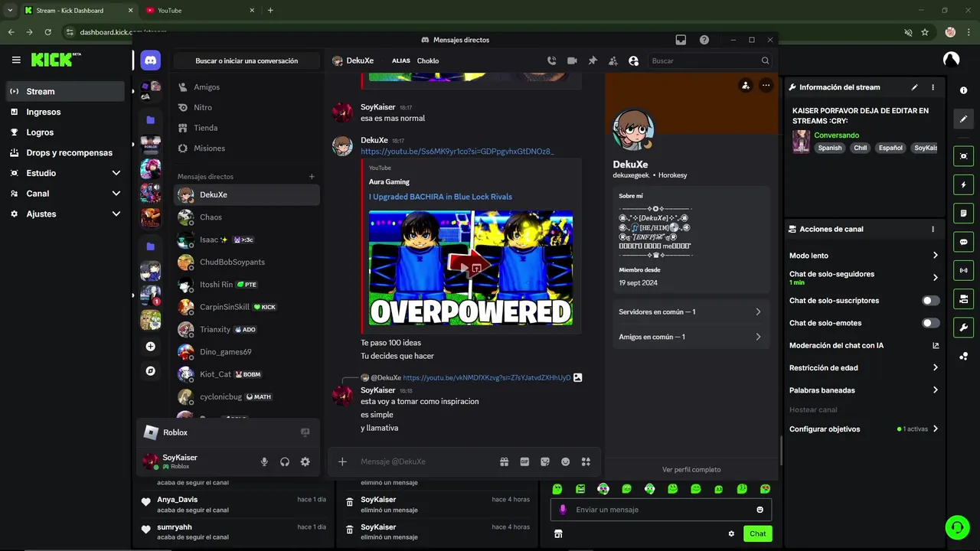The height and width of the screenshot is (551, 980).
Task: Open Discord server discovery compass
Action: coord(150,370)
